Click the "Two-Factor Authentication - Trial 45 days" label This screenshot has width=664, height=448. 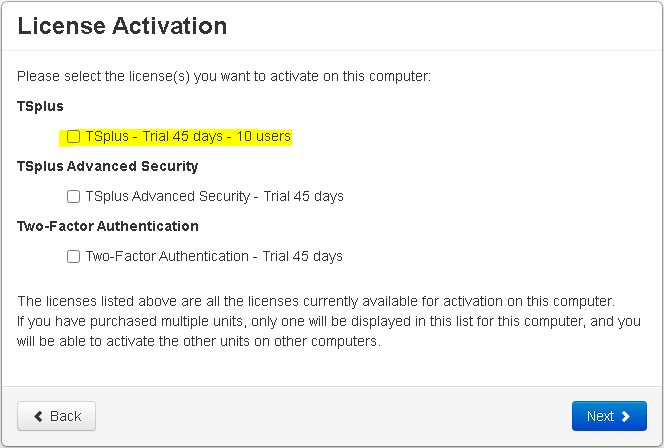214,256
